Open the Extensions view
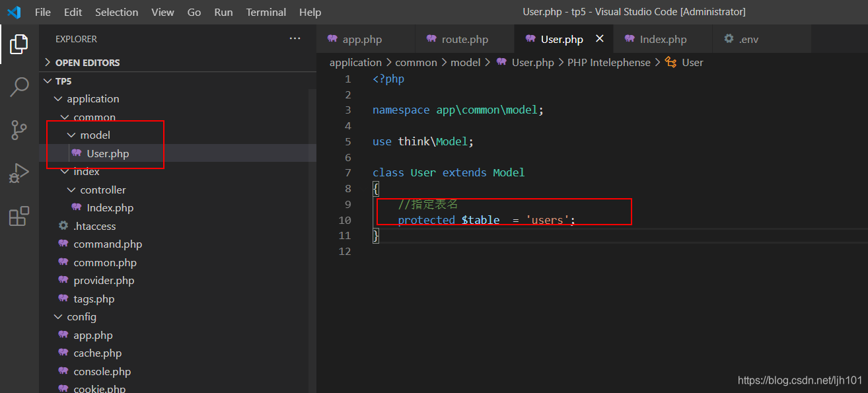This screenshot has width=868, height=393. 19,216
